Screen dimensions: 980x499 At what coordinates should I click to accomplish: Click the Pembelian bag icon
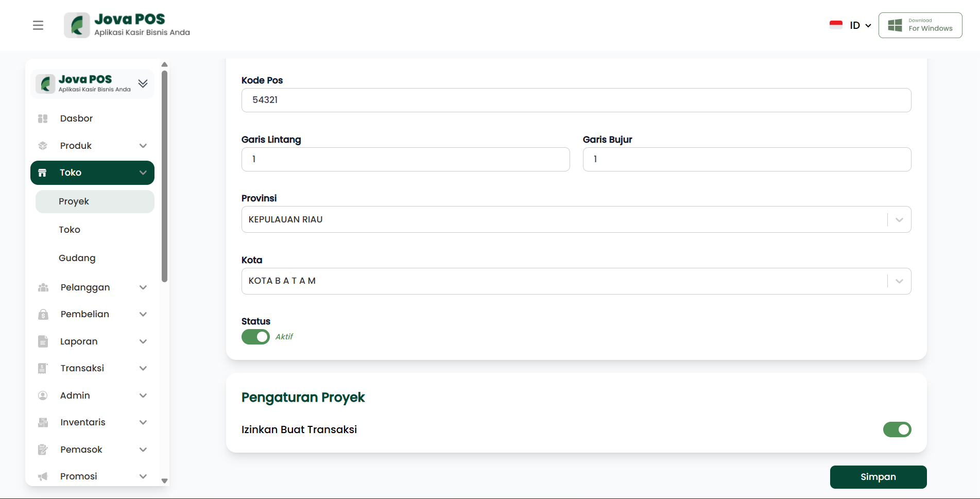[x=43, y=314]
